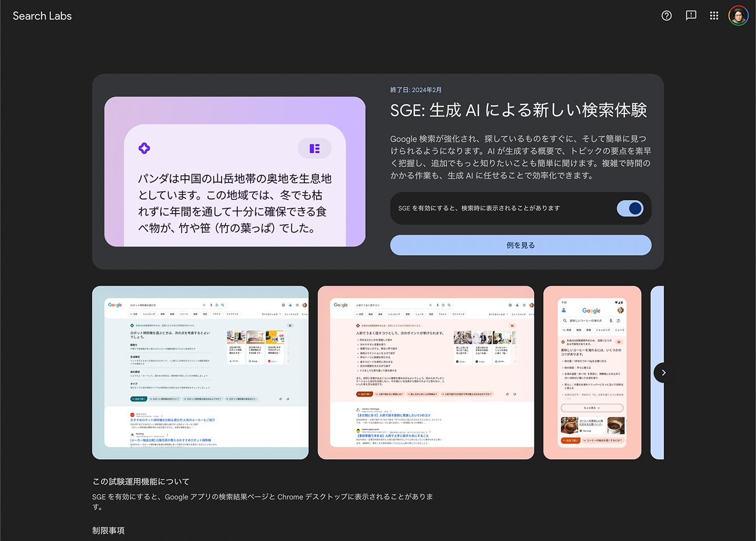
Task: Click the heading SGE: 生成 AI による新しい検索体験
Action: click(518, 110)
